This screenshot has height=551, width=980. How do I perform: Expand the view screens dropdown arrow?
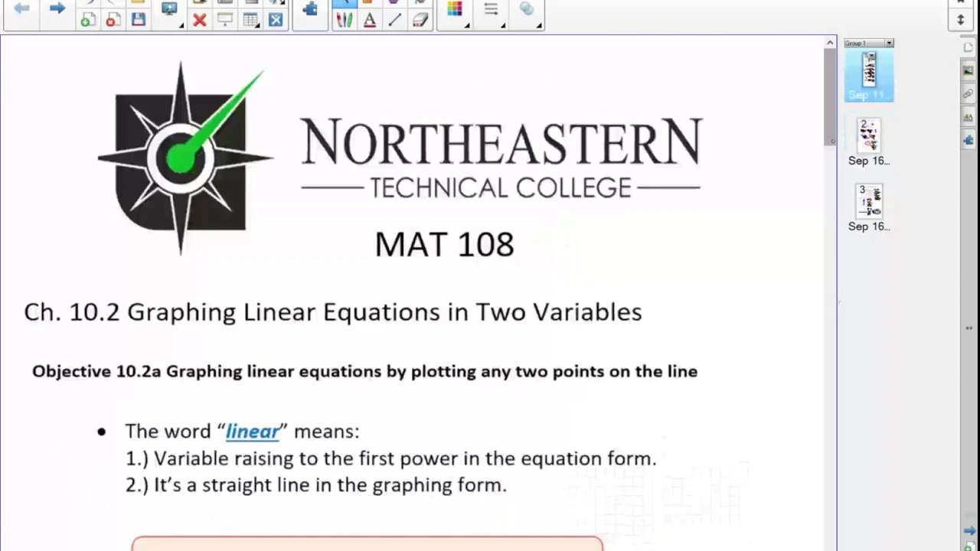pyautogui.click(x=181, y=25)
